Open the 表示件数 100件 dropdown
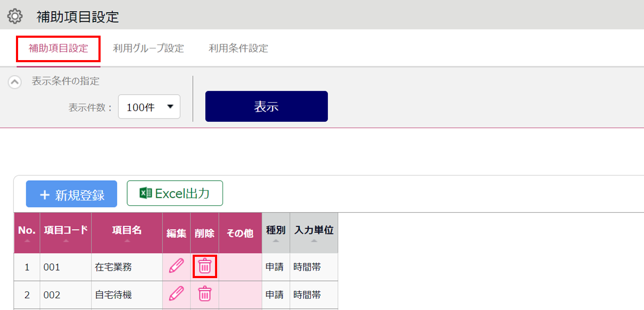 (x=149, y=107)
